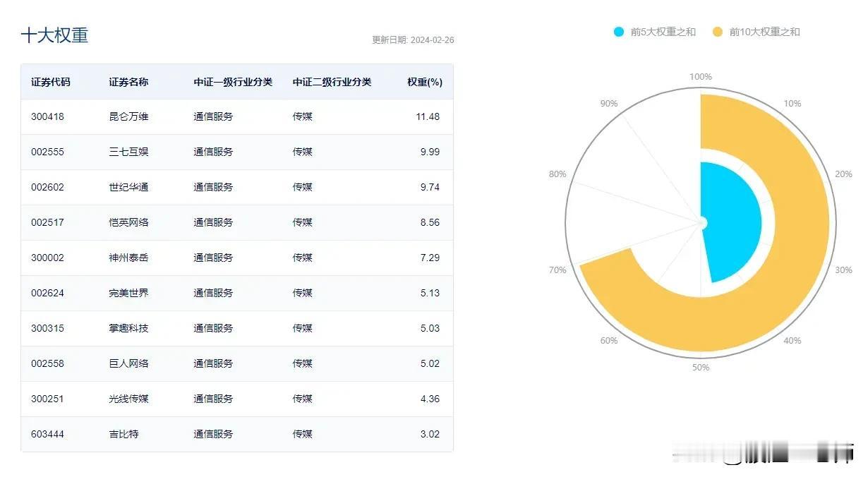Click 传媒 in the 神州泰岳 row

pos(302,258)
